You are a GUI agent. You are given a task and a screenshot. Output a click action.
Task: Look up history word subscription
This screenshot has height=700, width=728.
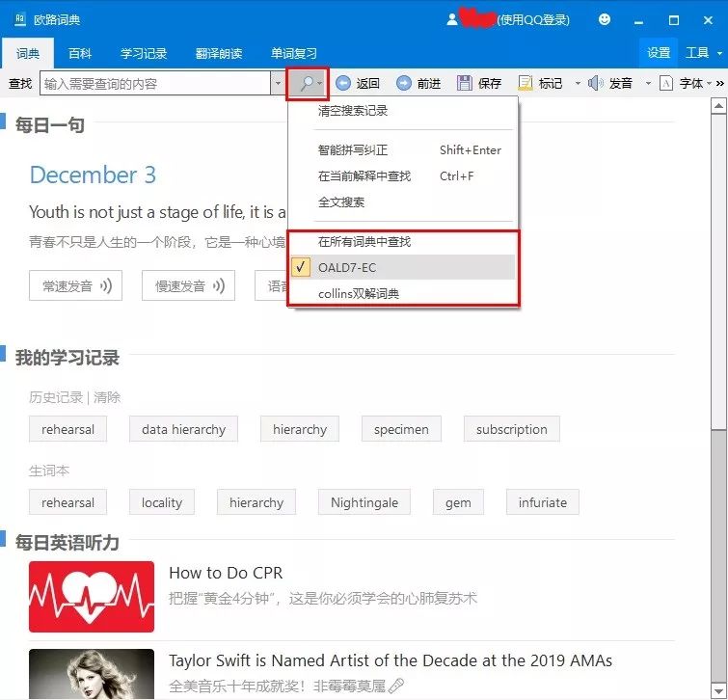tap(512, 429)
